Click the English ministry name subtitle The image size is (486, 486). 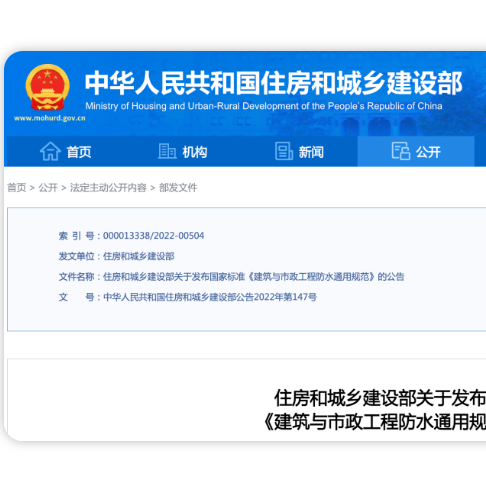click(x=264, y=106)
